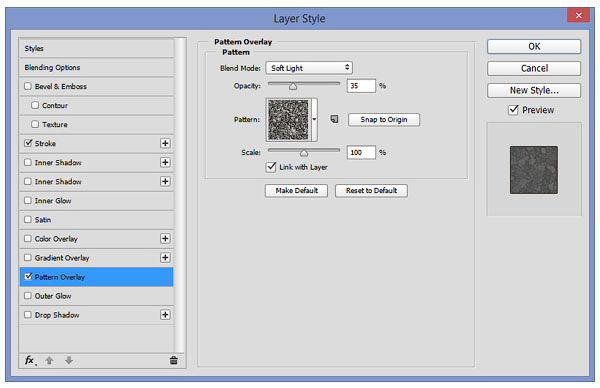Viewport: 600px width, 388px height.
Task: Select the Stroke effect label
Action: (x=45, y=143)
